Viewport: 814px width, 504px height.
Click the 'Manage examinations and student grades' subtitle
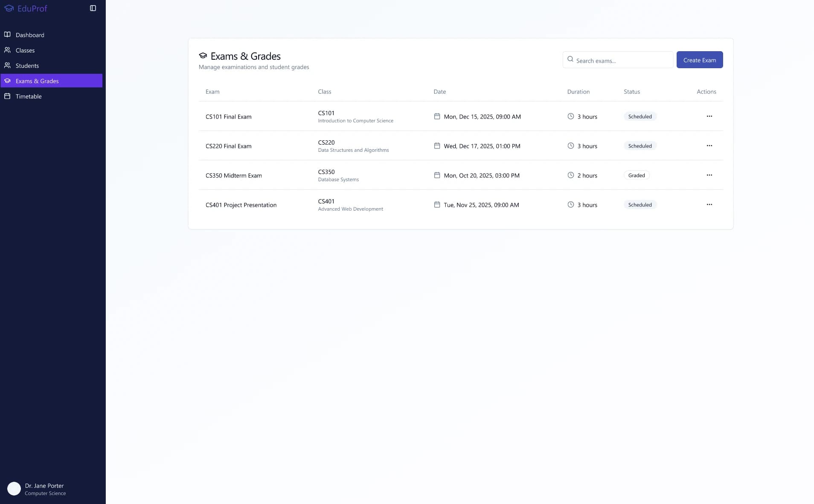click(x=254, y=67)
